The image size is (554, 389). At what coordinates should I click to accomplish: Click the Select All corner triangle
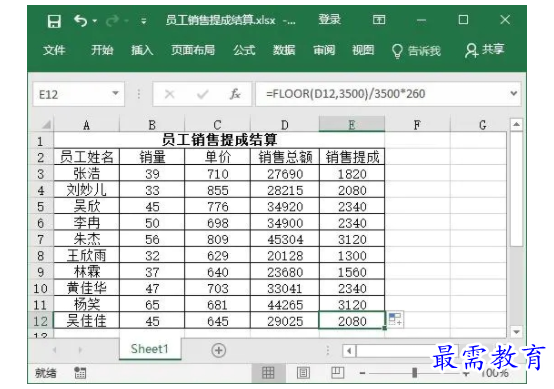(46, 124)
